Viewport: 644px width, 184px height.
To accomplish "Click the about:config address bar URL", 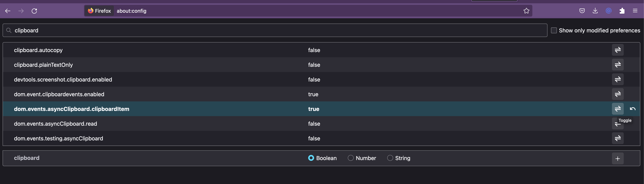I will pos(132,11).
